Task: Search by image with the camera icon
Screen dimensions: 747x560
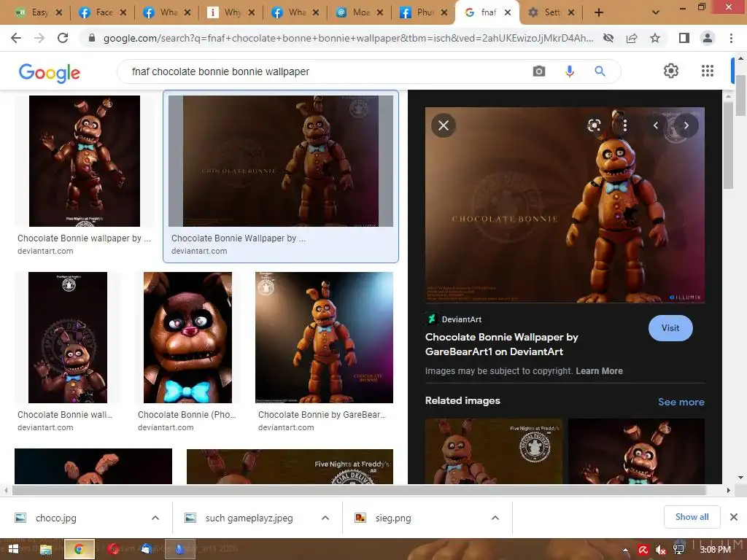Action: pos(539,71)
